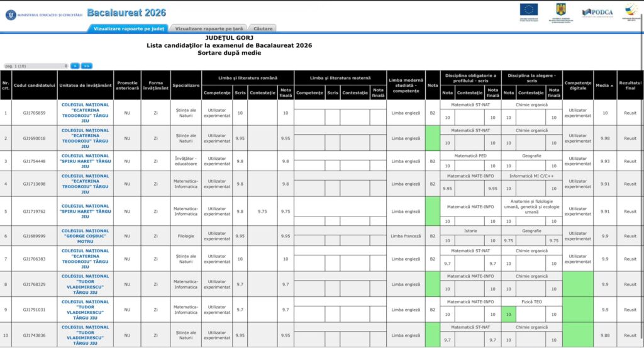Click candidate code 'GJ1719762'
The image size is (644, 348).
click(x=35, y=211)
